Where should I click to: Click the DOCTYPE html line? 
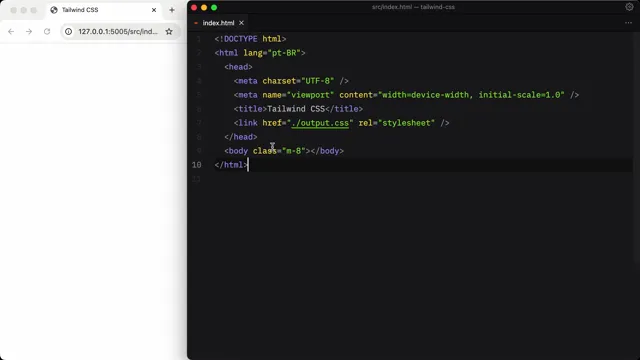[250, 39]
